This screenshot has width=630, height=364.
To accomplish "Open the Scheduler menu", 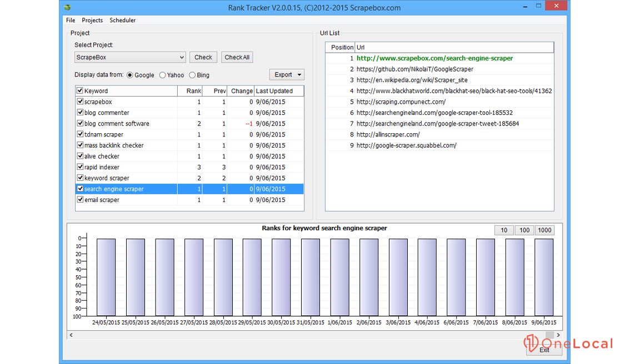I will (x=122, y=20).
